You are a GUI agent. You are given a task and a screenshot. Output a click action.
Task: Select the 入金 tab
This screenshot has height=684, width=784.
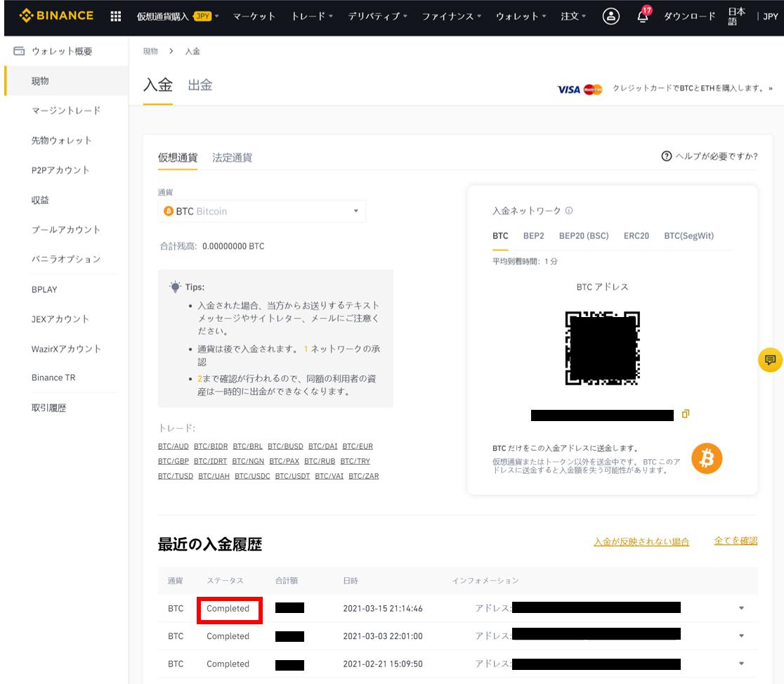(x=157, y=85)
